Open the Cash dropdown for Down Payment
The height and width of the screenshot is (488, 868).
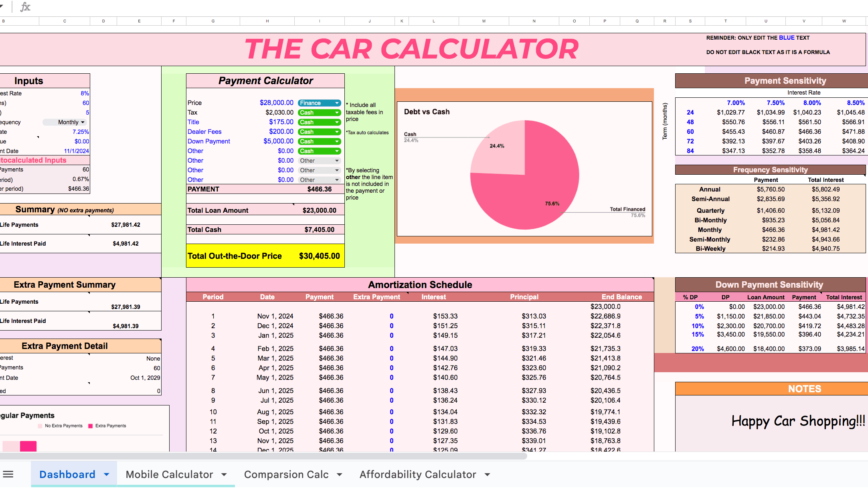point(320,141)
